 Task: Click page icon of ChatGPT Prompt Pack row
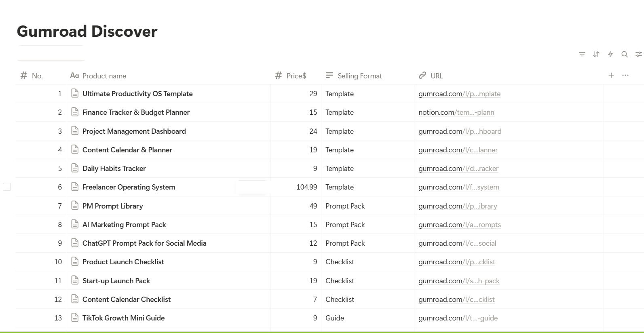(75, 243)
